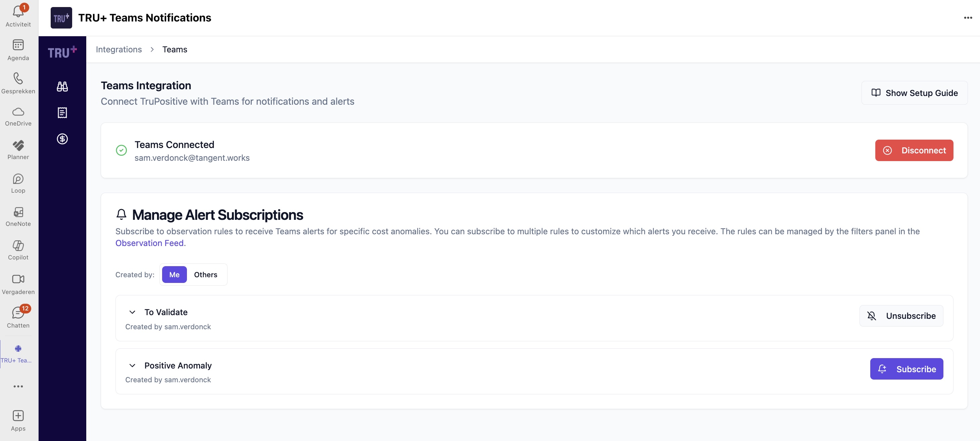Select the Me created-by filter
This screenshot has height=441, width=980.
coord(174,274)
